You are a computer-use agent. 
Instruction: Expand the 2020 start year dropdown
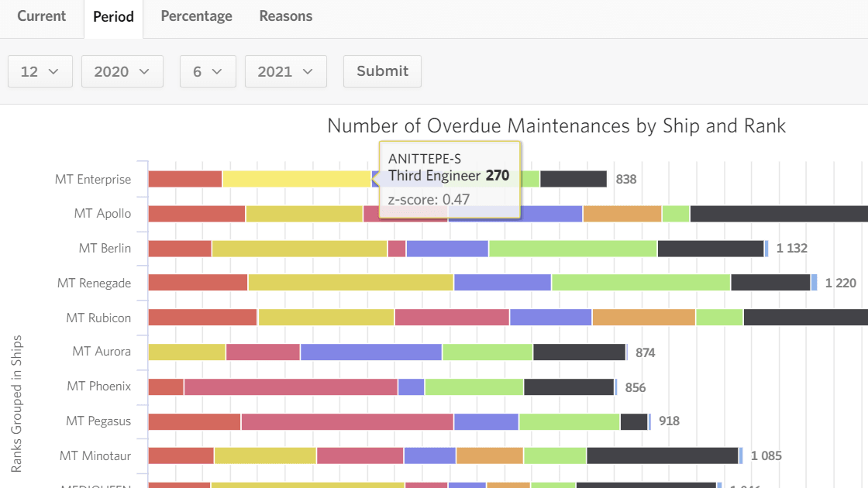pos(122,71)
